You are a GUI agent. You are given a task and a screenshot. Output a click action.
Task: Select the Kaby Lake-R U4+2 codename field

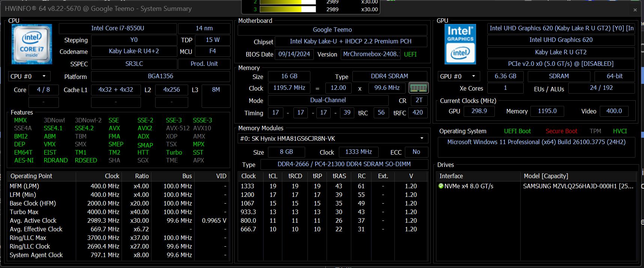tap(134, 51)
